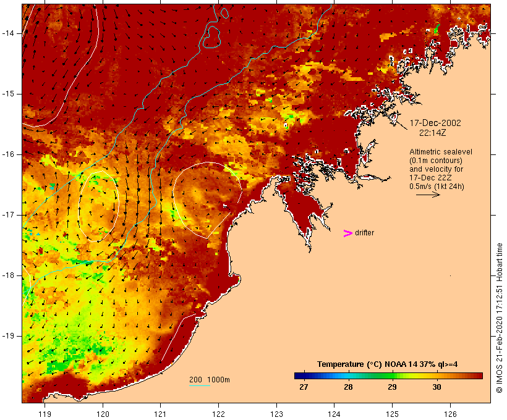Click the '17-Dec 22Z' caption text
This screenshot has height=420, width=507.
430,178
